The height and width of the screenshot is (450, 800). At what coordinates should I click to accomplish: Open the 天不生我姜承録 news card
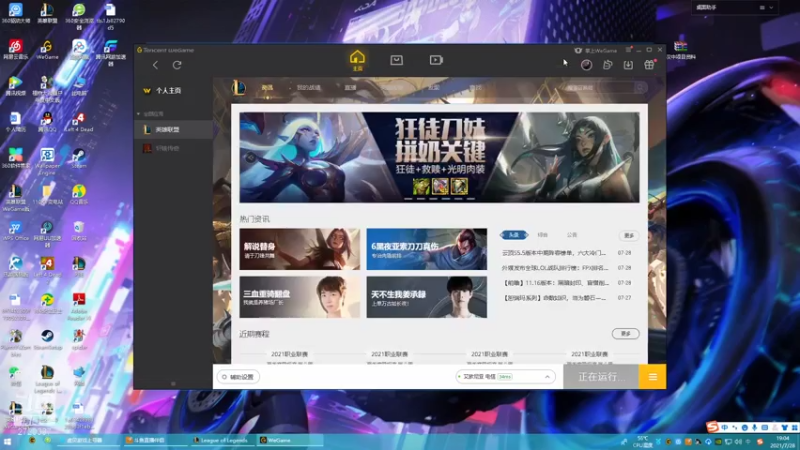click(427, 297)
